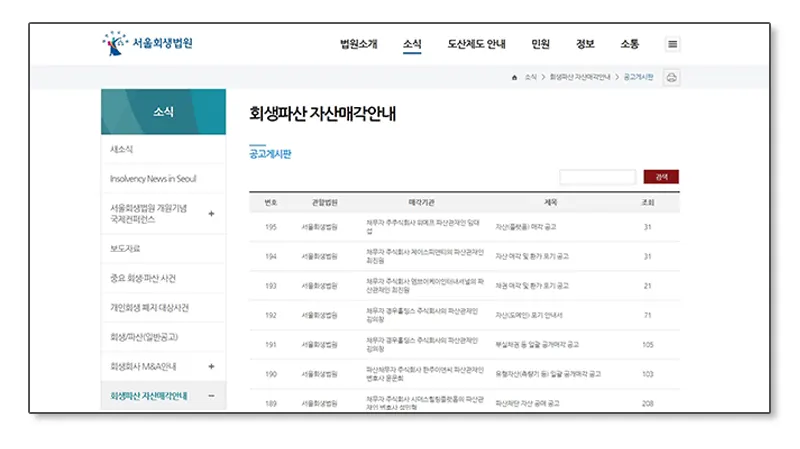Open 보도자료 in the left sidebar
The height and width of the screenshot is (449, 800).
pos(127,248)
